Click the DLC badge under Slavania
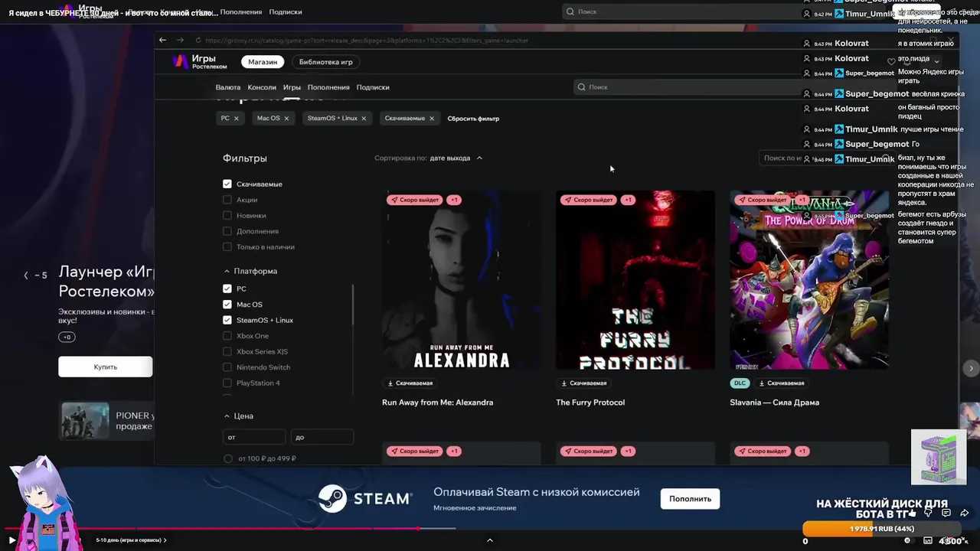Image resolution: width=980 pixels, height=551 pixels. point(740,383)
